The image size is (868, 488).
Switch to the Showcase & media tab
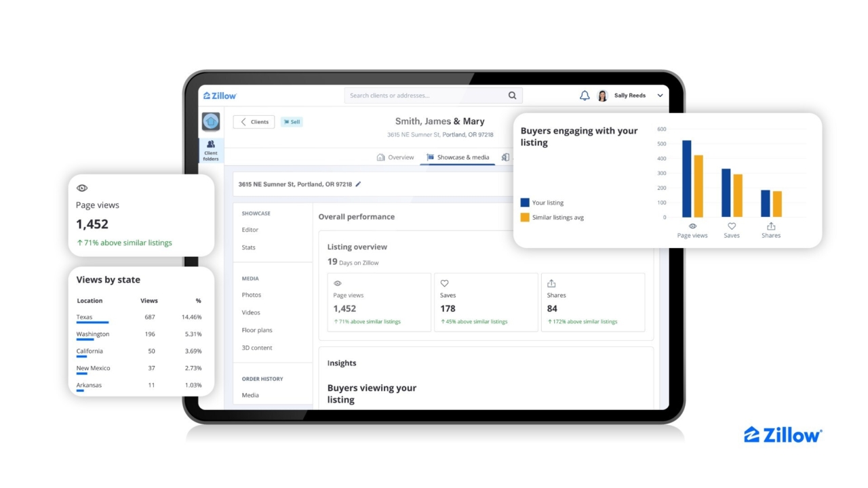point(458,157)
